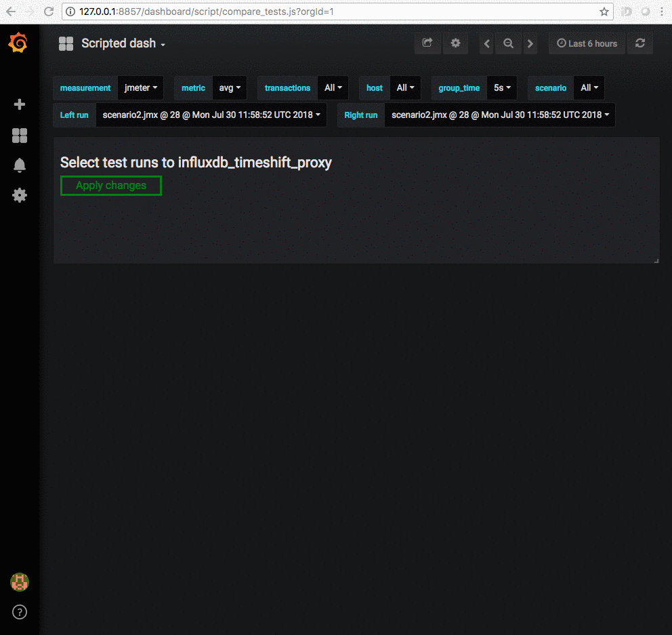Open Dashboards menu in the sidebar
672x635 pixels.
(x=19, y=136)
